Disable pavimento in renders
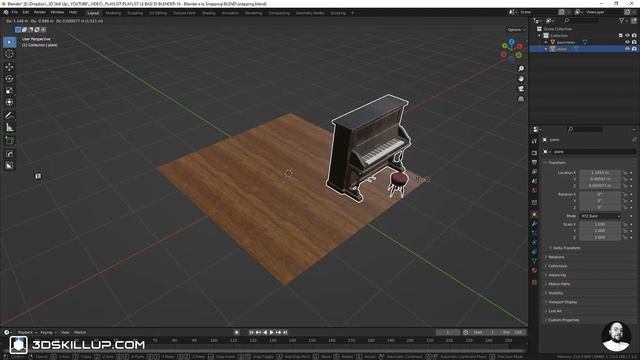 [634, 42]
